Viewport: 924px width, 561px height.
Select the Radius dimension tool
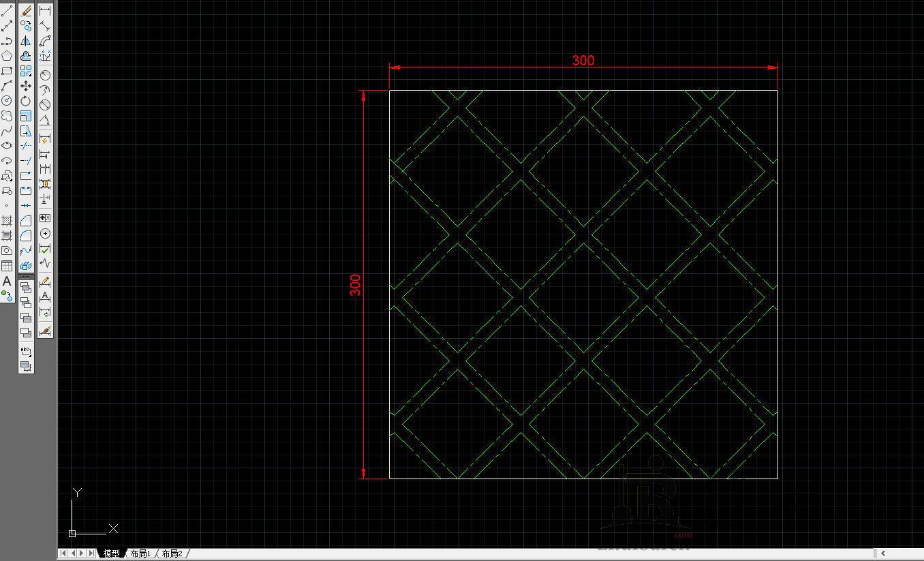point(45,75)
